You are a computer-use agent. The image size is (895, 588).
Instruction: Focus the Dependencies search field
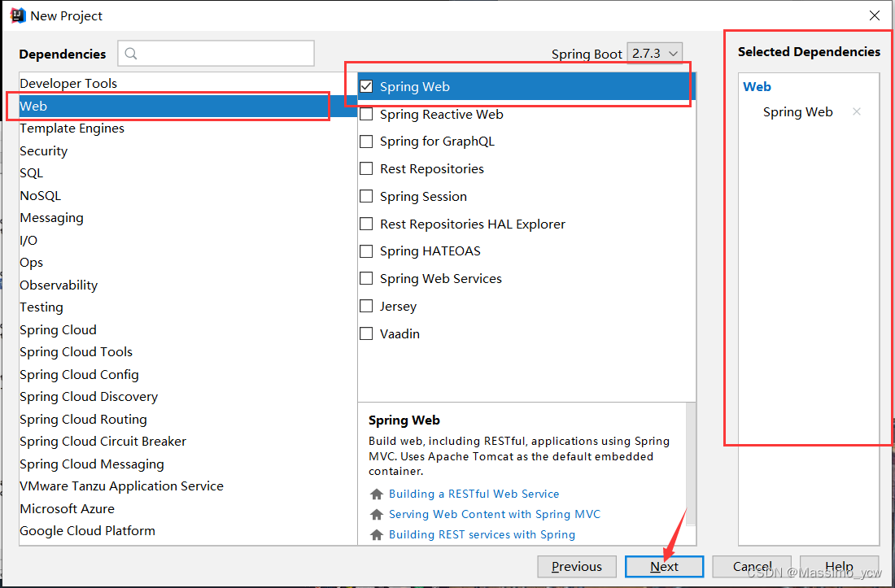216,54
